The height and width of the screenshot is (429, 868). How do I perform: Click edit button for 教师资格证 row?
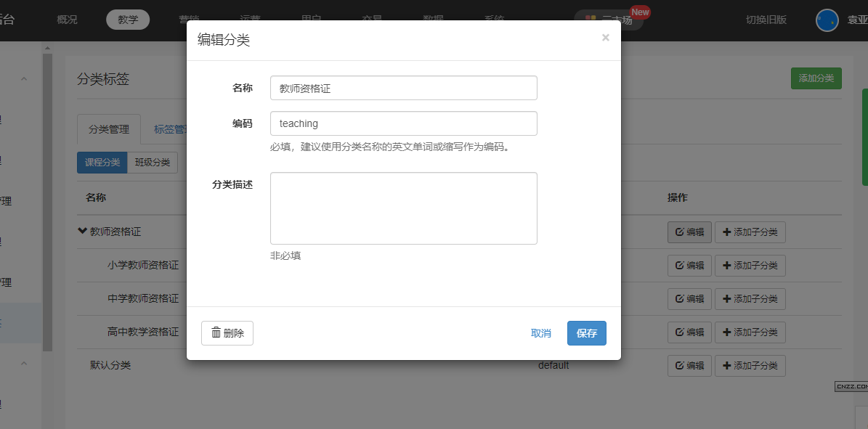[689, 232]
